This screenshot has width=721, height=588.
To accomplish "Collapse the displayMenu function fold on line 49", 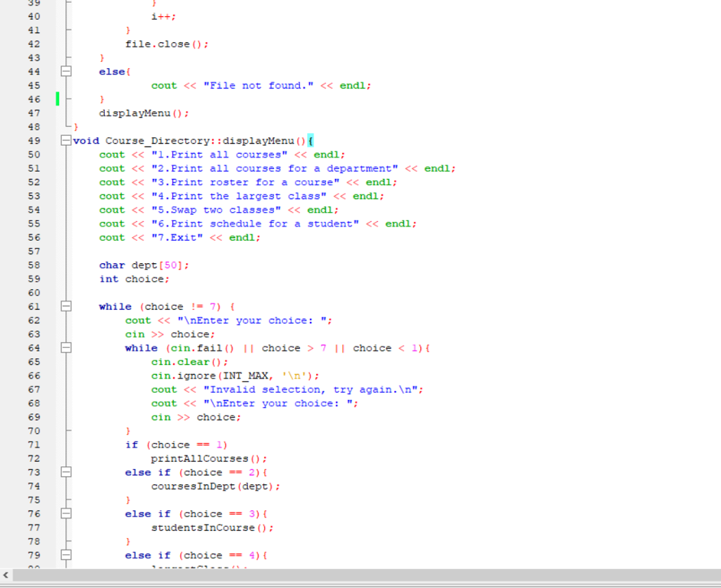I will point(65,140).
